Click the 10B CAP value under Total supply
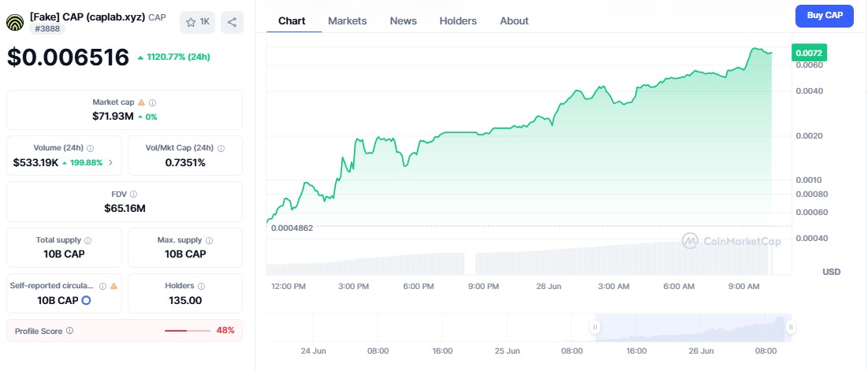The image size is (868, 371). pyautogui.click(x=64, y=254)
